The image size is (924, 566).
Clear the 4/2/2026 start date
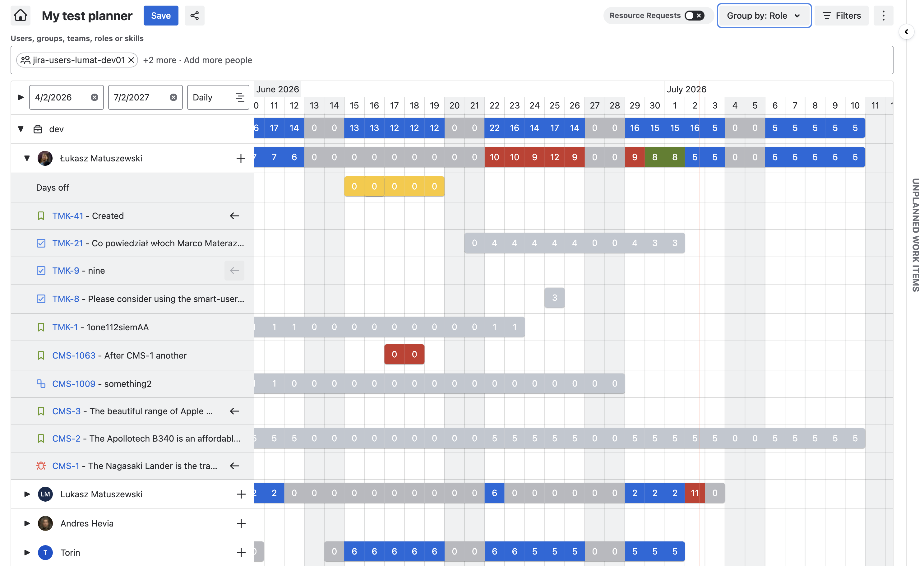pos(95,98)
